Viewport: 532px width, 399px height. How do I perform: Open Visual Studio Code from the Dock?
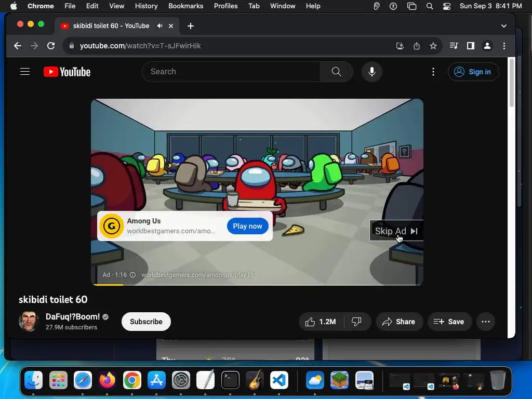click(279, 380)
